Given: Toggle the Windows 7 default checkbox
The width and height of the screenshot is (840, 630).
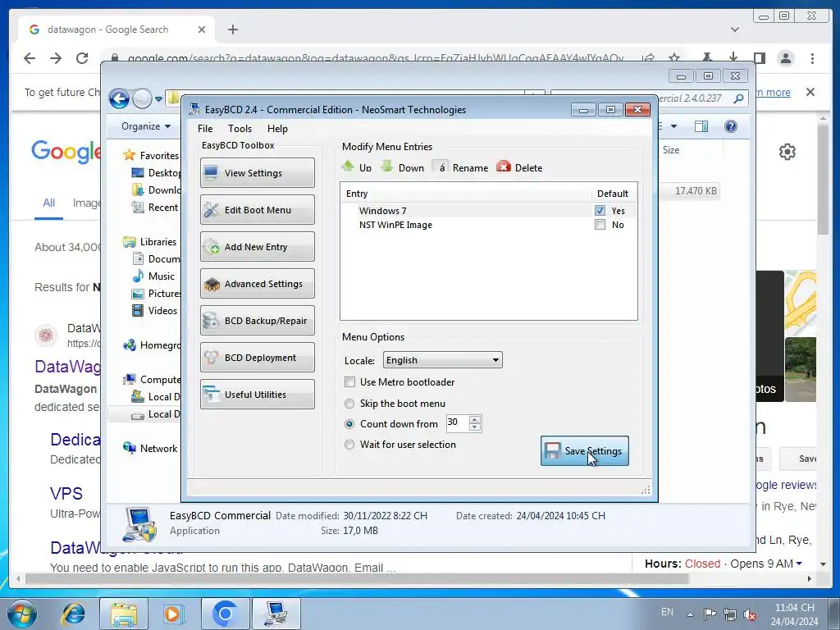Looking at the screenshot, I should 600,211.
